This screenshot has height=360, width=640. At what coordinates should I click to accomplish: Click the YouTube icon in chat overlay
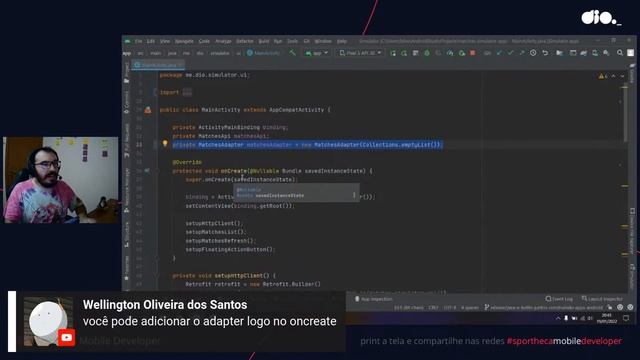coord(67,338)
